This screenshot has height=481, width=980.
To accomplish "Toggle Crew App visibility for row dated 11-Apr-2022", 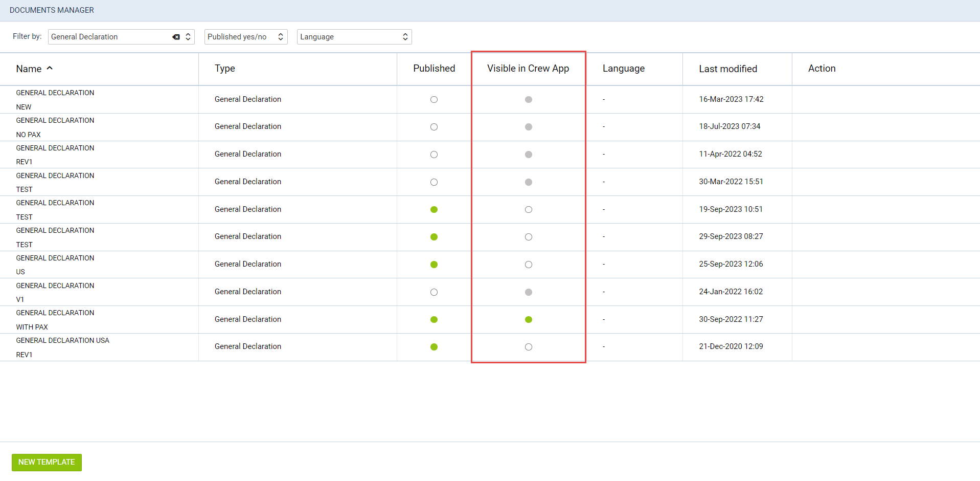I will pos(529,155).
